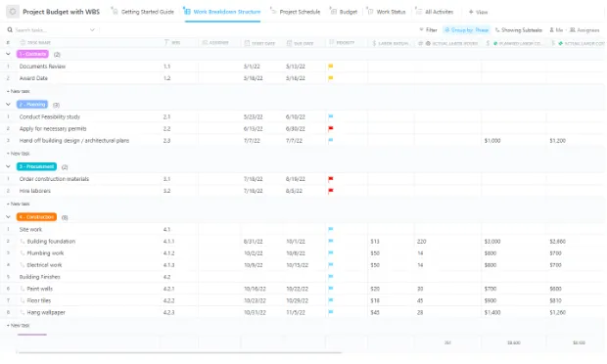
Task: Go to the Work Status tab
Action: (387, 12)
